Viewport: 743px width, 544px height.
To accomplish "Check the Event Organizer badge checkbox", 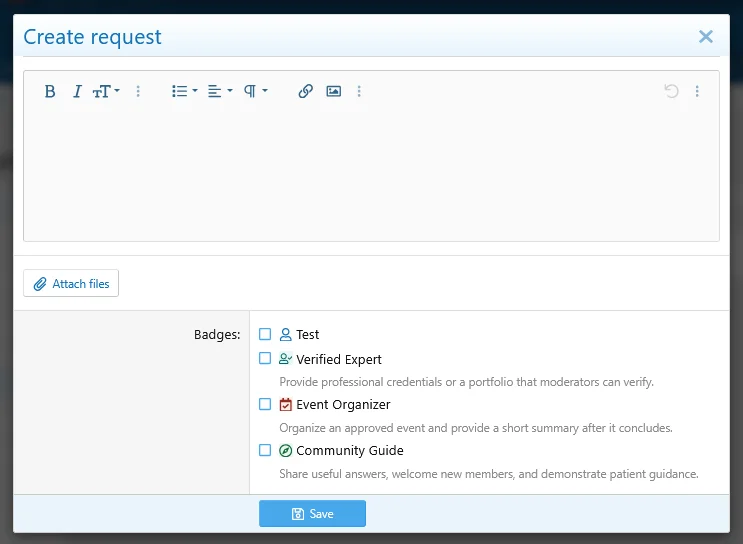I will click(265, 404).
